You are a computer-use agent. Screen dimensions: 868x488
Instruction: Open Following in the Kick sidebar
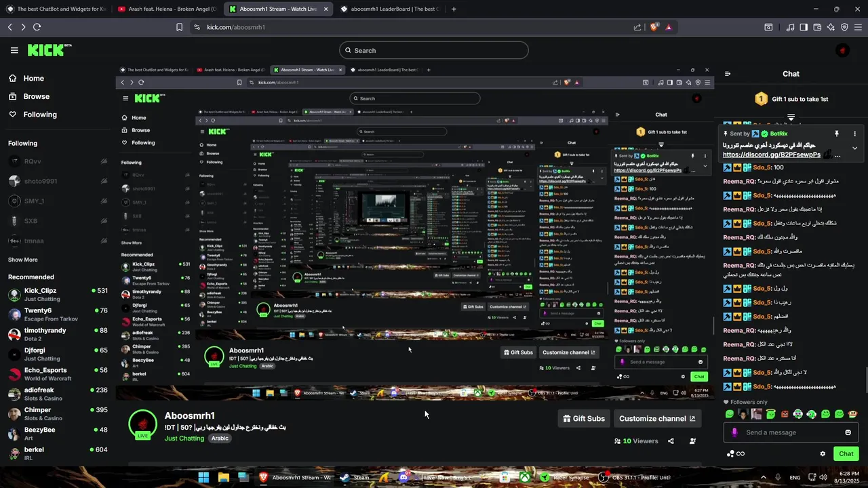click(33, 115)
